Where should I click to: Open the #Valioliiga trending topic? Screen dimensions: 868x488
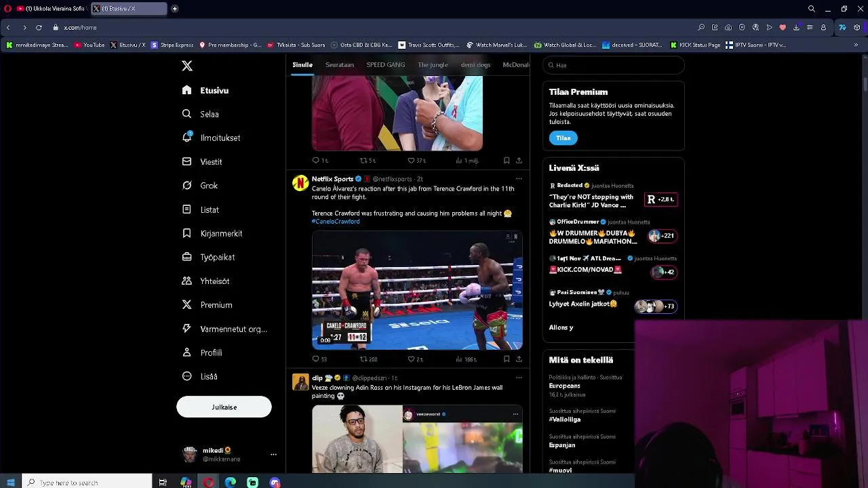pyautogui.click(x=565, y=420)
